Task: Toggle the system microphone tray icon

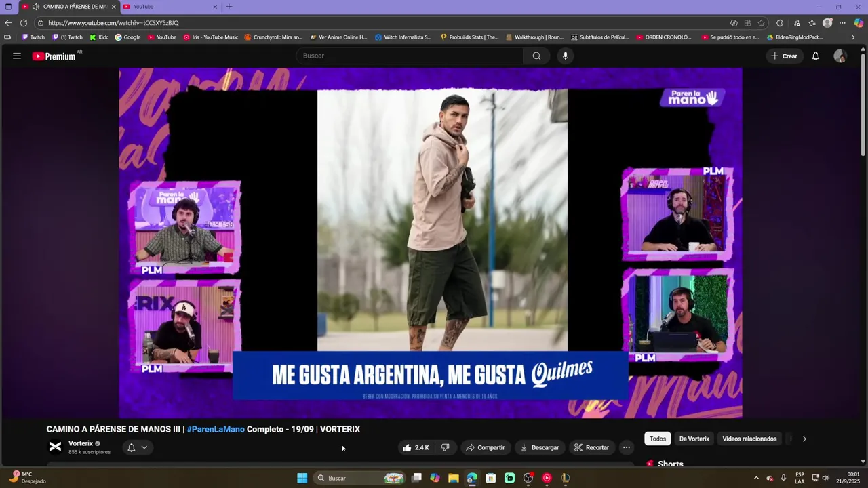Action: (783, 478)
